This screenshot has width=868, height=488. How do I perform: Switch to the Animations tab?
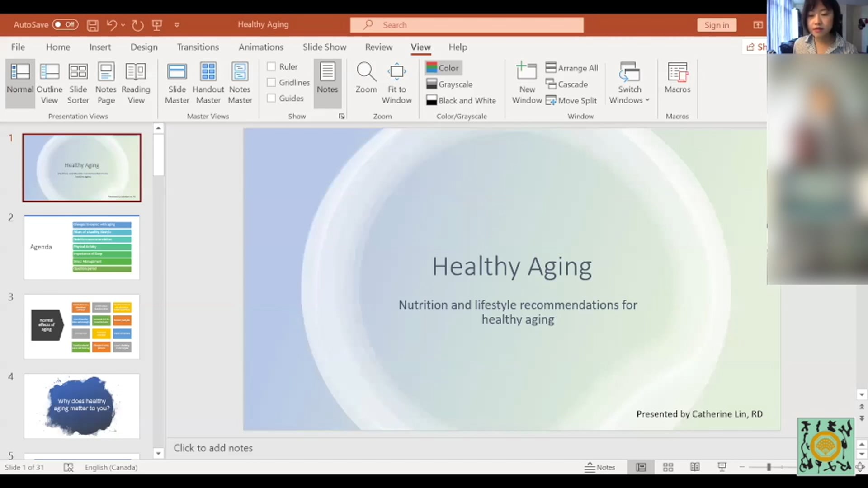tap(261, 47)
